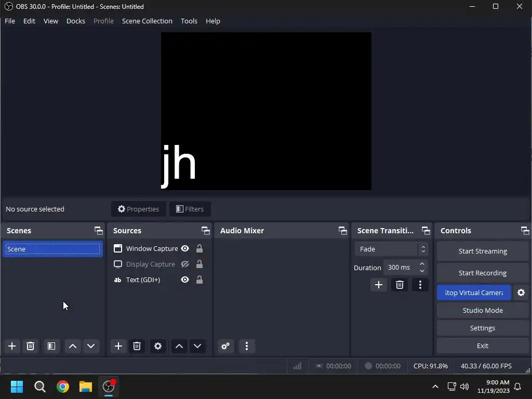Remove selected scene with trash icon

[30, 346]
